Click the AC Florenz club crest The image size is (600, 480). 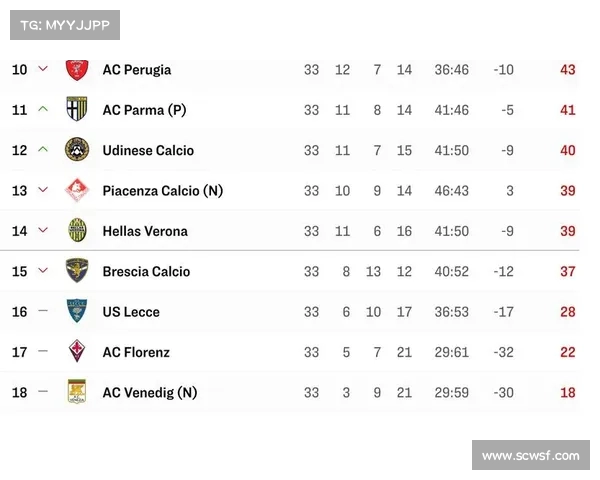click(x=77, y=351)
